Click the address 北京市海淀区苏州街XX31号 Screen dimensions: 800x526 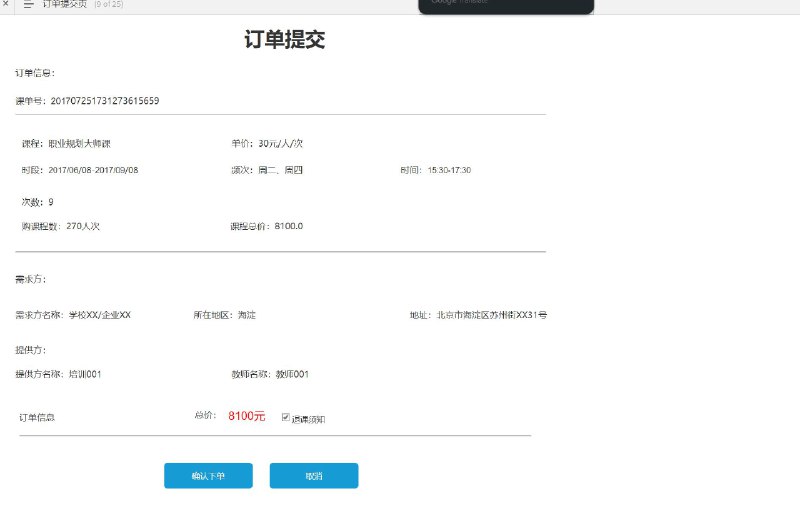(492, 315)
